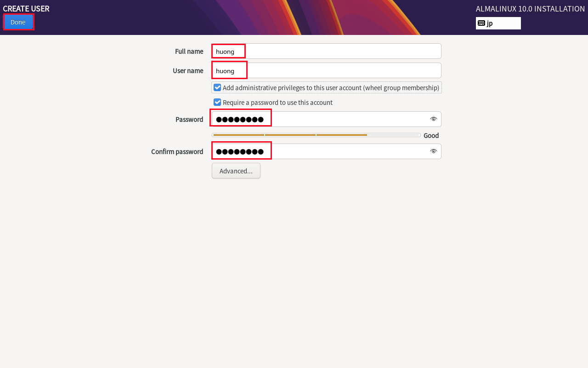Click the Full name label

coord(189,51)
